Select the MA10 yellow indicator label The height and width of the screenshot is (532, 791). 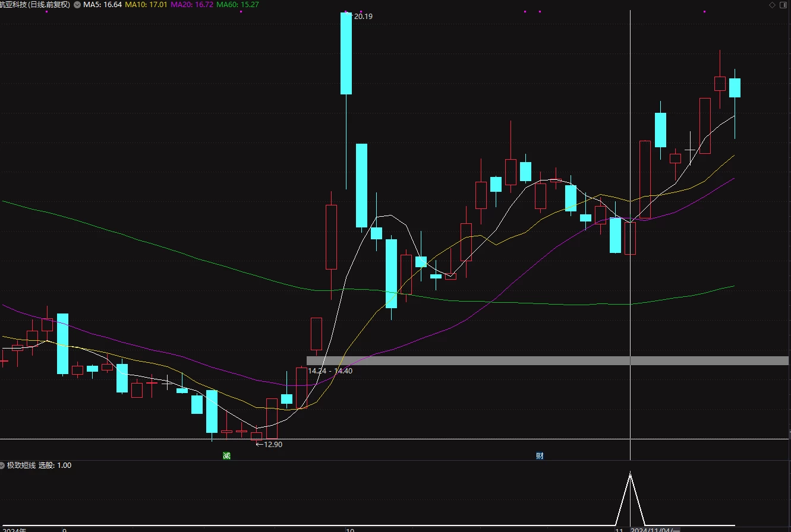(146, 5)
